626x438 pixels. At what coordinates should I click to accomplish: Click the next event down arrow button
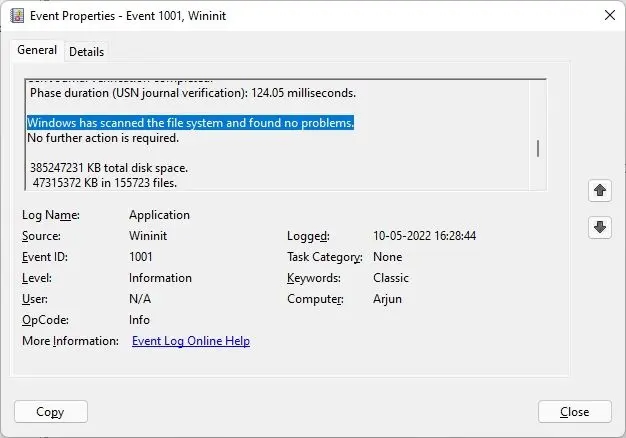pyautogui.click(x=599, y=227)
